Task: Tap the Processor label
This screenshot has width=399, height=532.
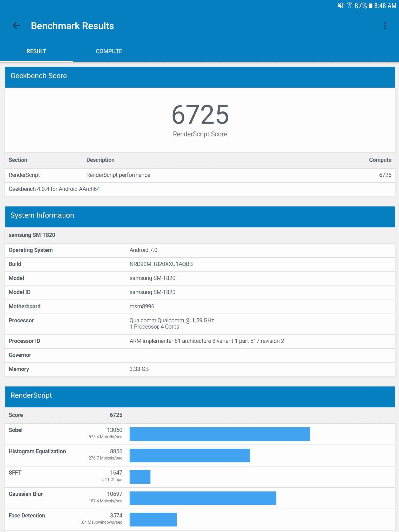Action: 21,321
